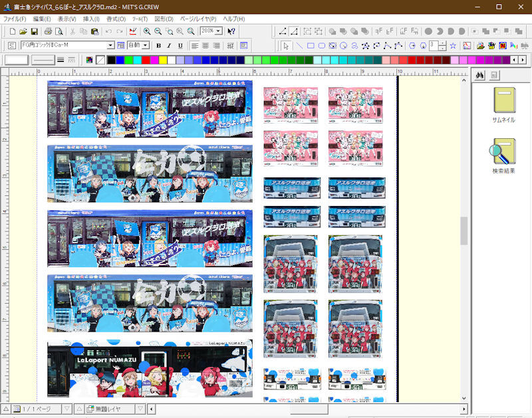Select the ellipse drawing tool
532x418 pixels.
pos(332,46)
